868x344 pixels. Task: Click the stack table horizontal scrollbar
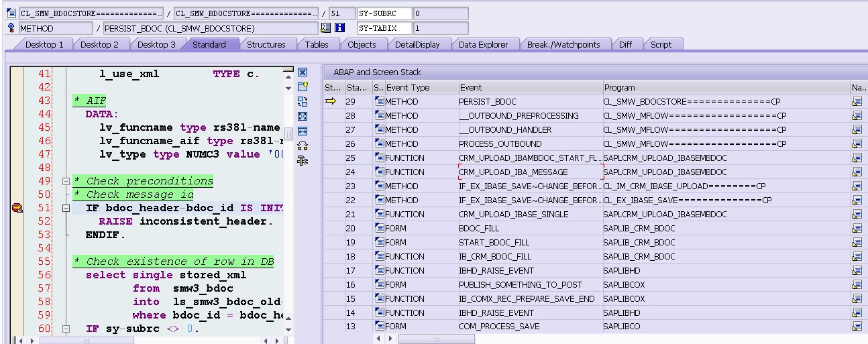pyautogui.click(x=436, y=339)
